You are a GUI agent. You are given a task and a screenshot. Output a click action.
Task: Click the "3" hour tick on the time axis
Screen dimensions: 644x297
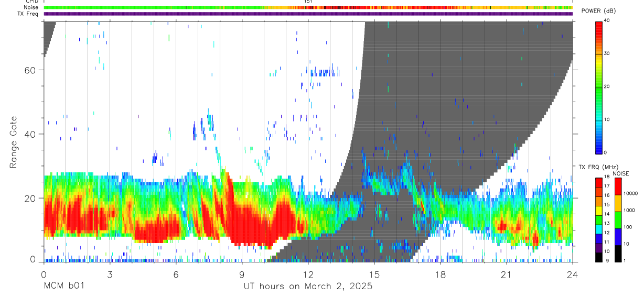click(110, 274)
